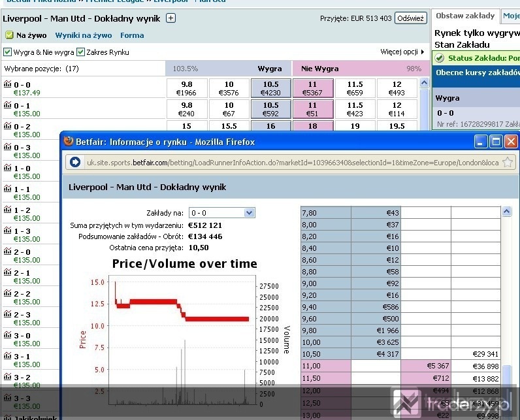This screenshot has height=420, width=520.
Task: Open chart icon for 3 - 0 row
Action: pyautogui.click(x=7, y=335)
